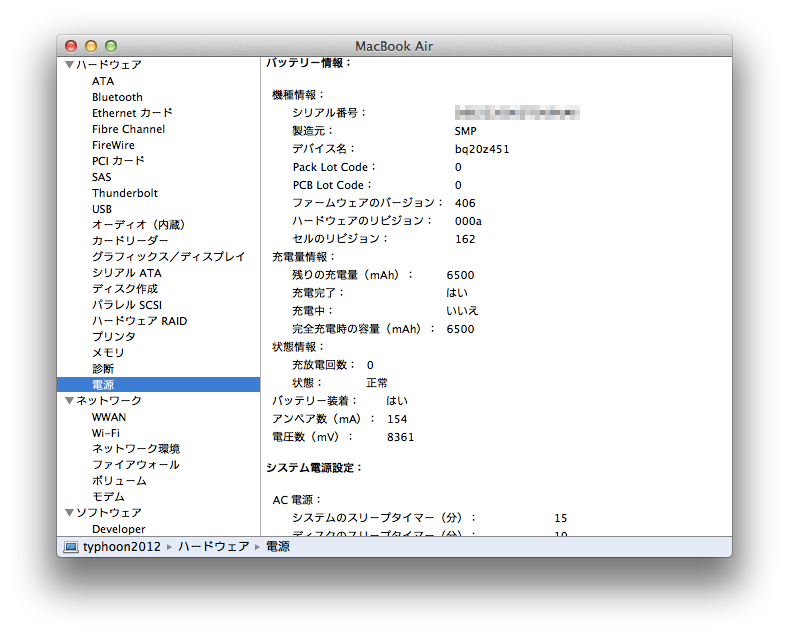Click the computer icon in path bar
This screenshot has height=636, width=789.
coord(71,547)
